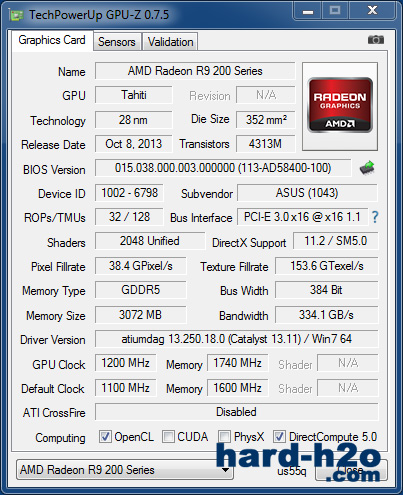
Task: Toggle the CUDA checkbox
Action: (168, 436)
